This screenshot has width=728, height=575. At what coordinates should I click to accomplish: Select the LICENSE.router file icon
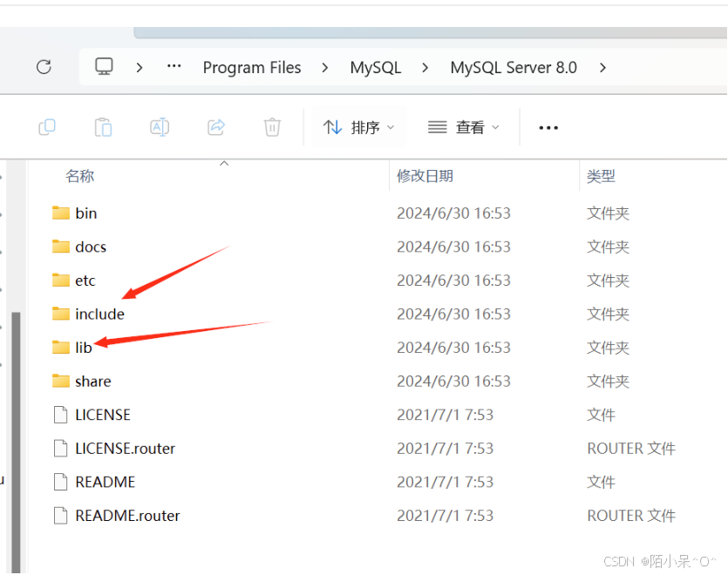(x=60, y=449)
